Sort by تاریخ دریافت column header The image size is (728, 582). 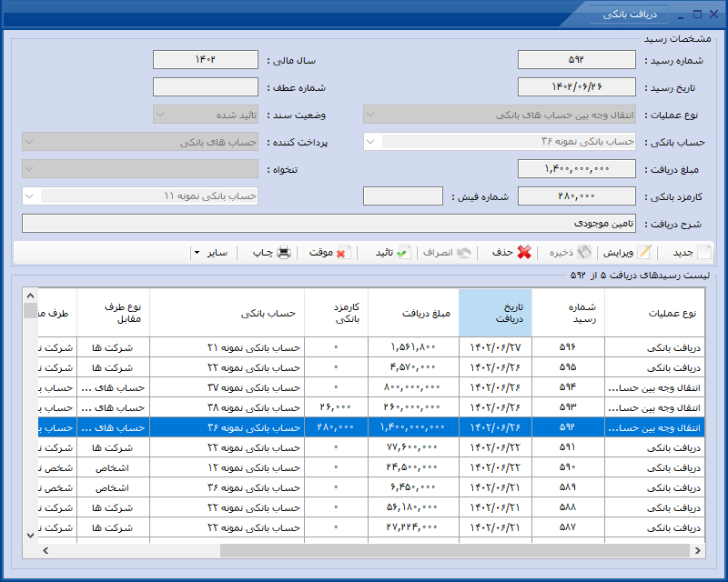tap(495, 313)
